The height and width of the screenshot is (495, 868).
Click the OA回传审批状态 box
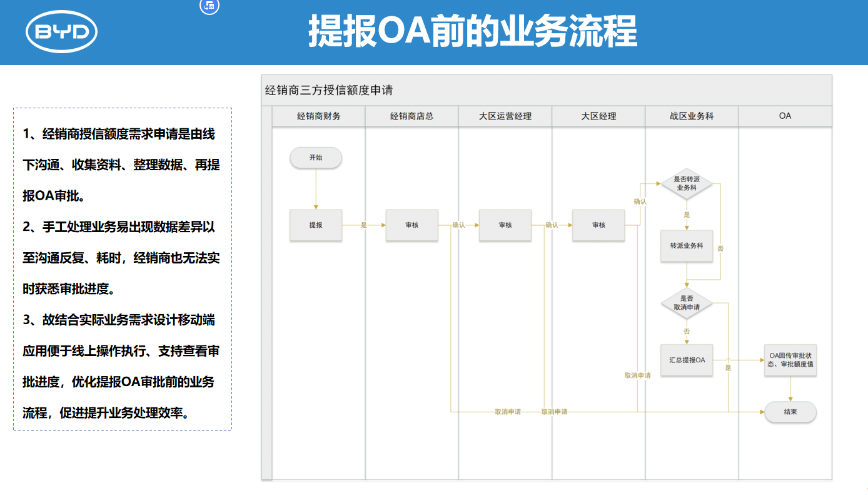(790, 360)
